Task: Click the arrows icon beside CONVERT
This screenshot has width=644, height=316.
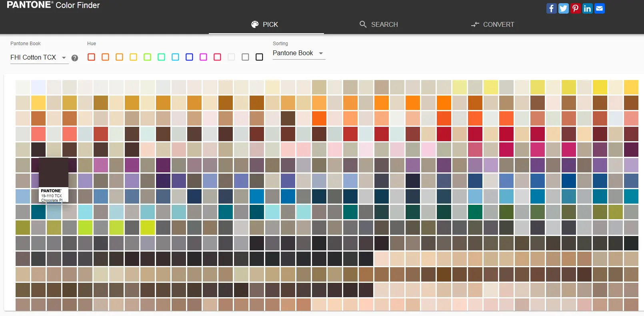Action: click(x=475, y=24)
